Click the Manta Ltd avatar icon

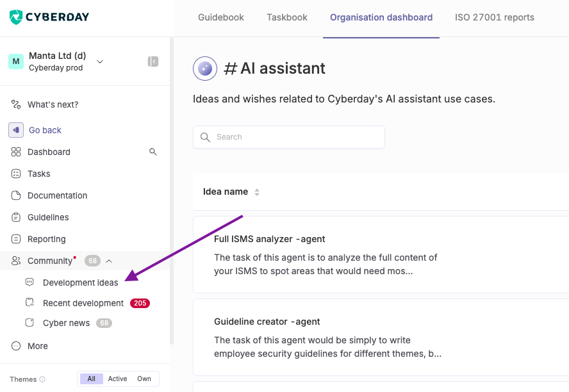click(x=16, y=61)
